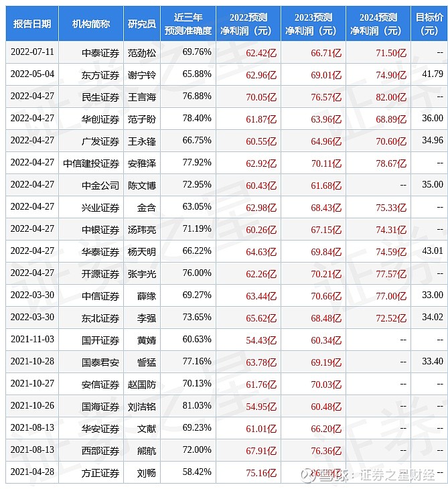
Task: Select the date cell 2021-10-28
Action: pyautogui.click(x=32, y=361)
